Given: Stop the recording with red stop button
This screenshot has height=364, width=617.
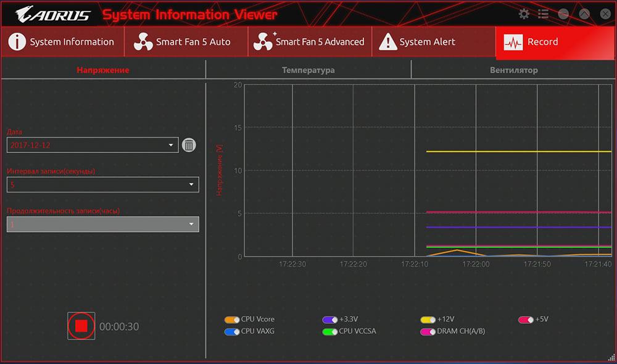Looking at the screenshot, I should point(81,326).
